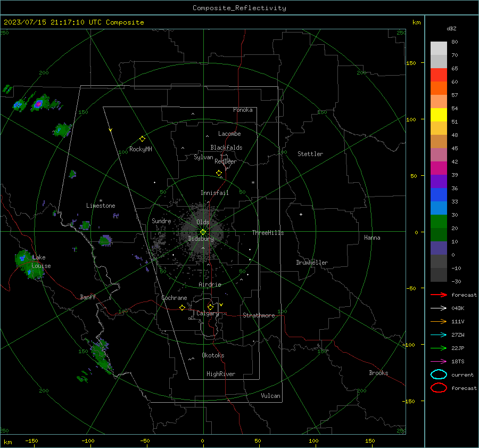479x448 pixels.
Task: Click the Drumheller town label
Action: pos(312,263)
